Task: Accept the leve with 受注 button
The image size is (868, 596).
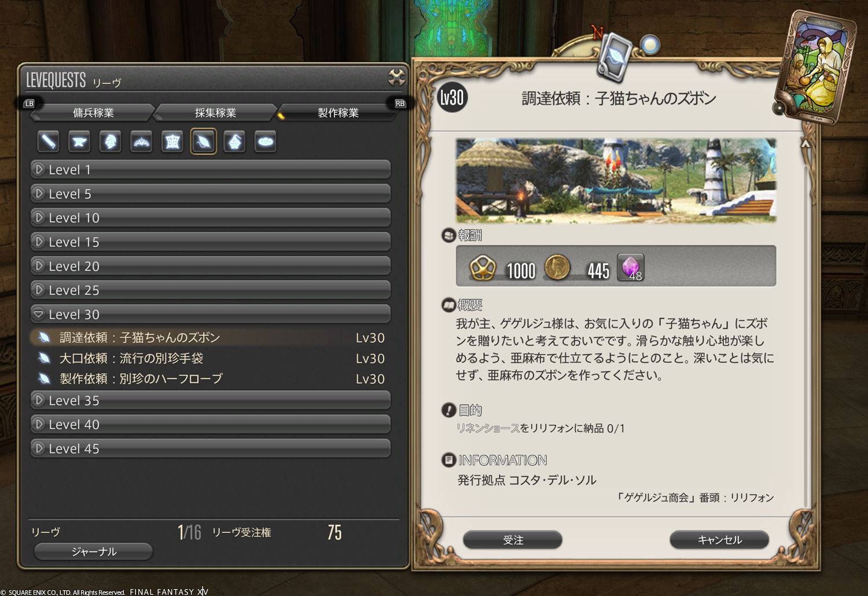Action: point(513,540)
